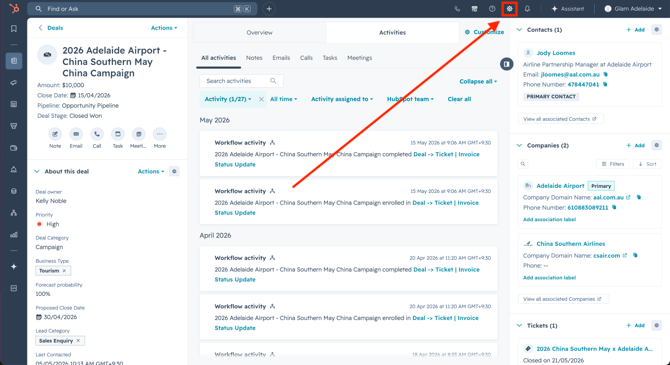Click Clear all filters link
The height and width of the screenshot is (365, 670).
pyautogui.click(x=459, y=99)
